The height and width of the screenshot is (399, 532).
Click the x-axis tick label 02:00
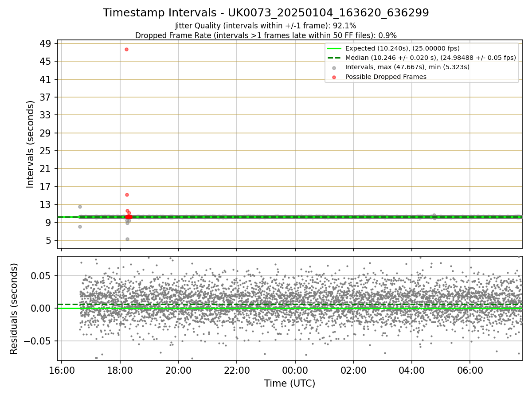pyautogui.click(x=353, y=370)
